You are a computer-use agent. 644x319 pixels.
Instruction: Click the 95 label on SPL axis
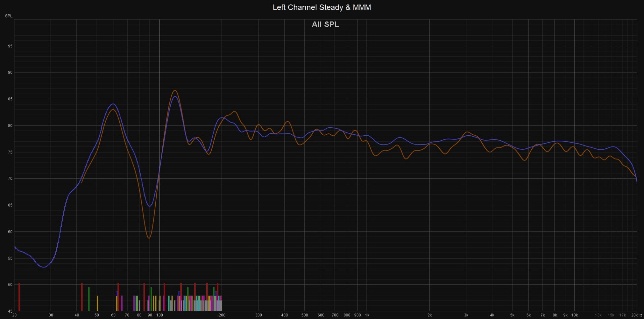pos(10,46)
